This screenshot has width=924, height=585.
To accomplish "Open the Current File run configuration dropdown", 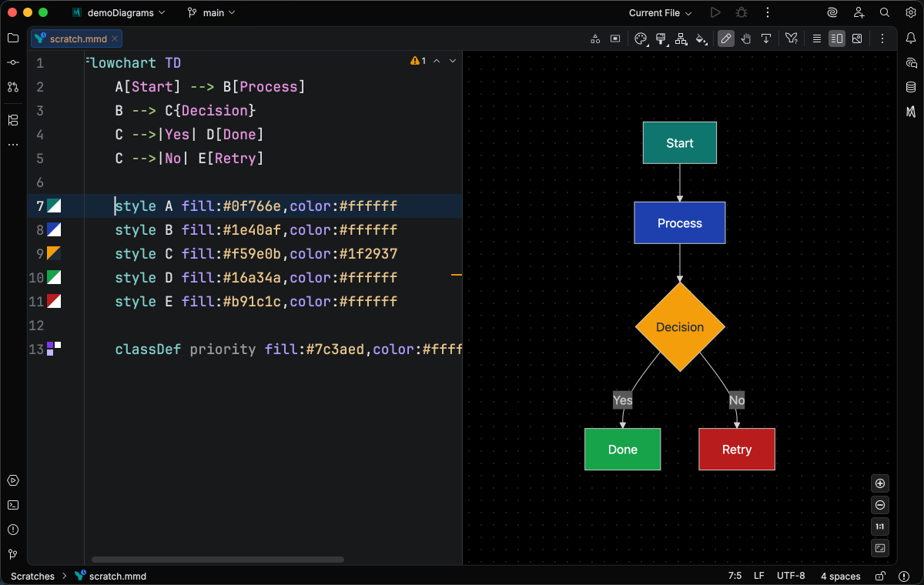I will click(x=660, y=12).
